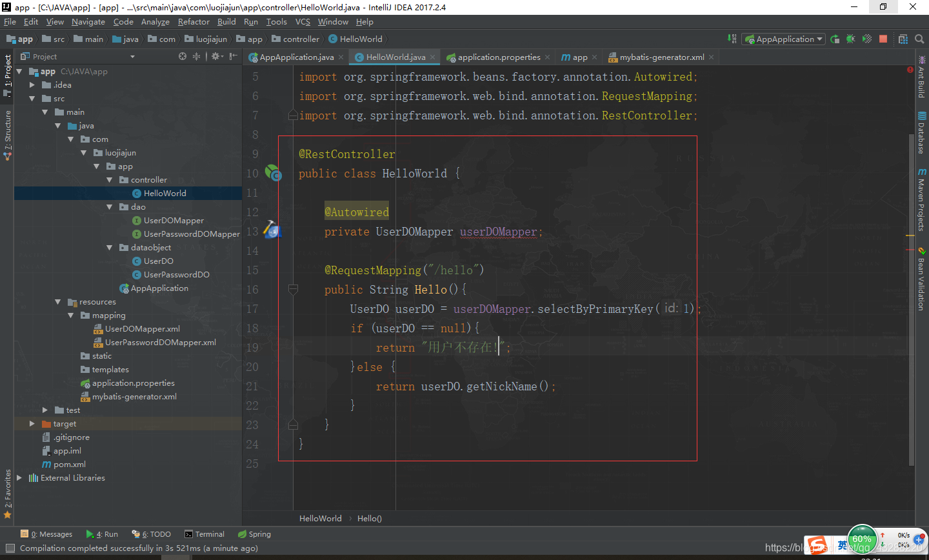Close the HelloWorld.java tab
Screen dimensions: 929x560
point(433,57)
